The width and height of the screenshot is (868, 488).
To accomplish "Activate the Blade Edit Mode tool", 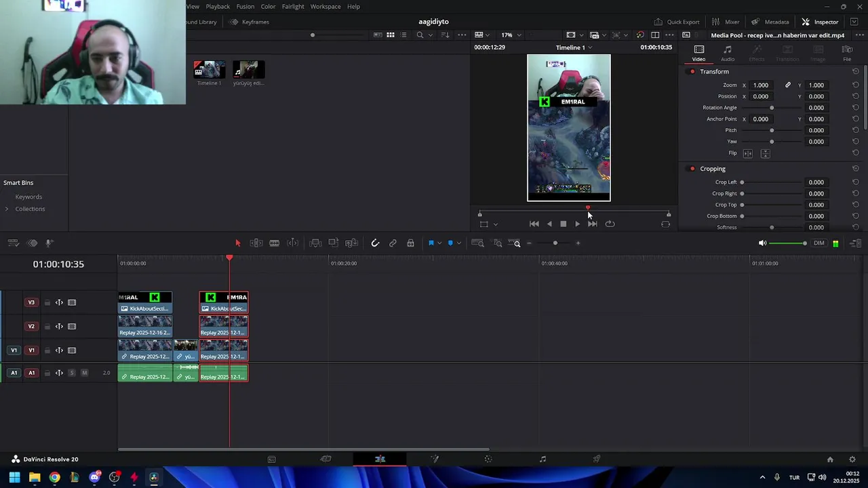I will [274, 243].
